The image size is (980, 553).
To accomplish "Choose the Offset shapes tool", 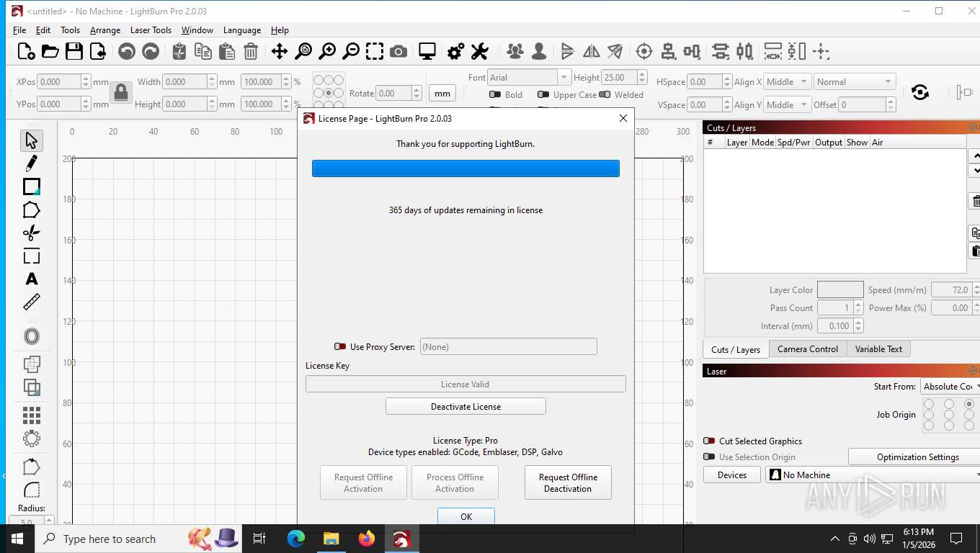I will (31, 336).
